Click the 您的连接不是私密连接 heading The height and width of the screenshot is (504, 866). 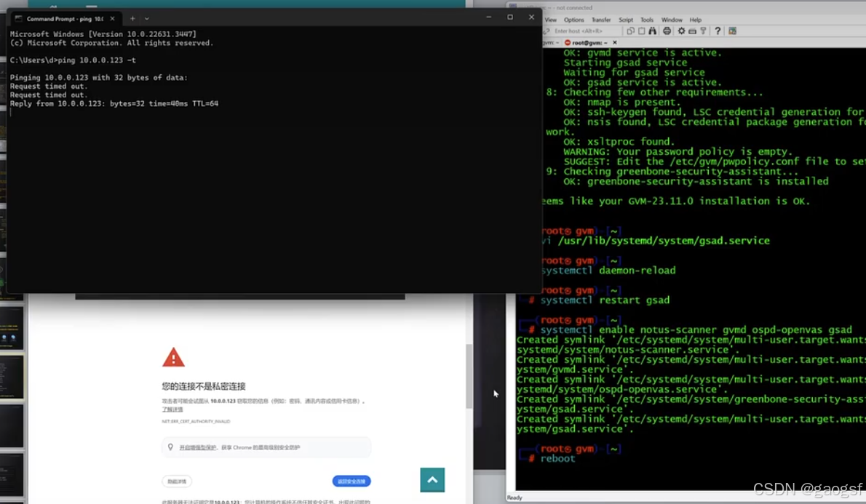point(204,386)
